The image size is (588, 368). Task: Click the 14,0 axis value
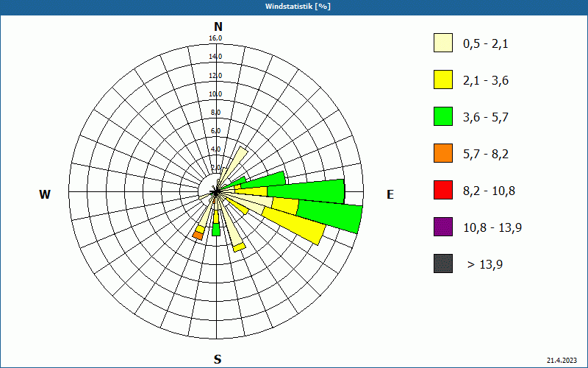point(215,57)
